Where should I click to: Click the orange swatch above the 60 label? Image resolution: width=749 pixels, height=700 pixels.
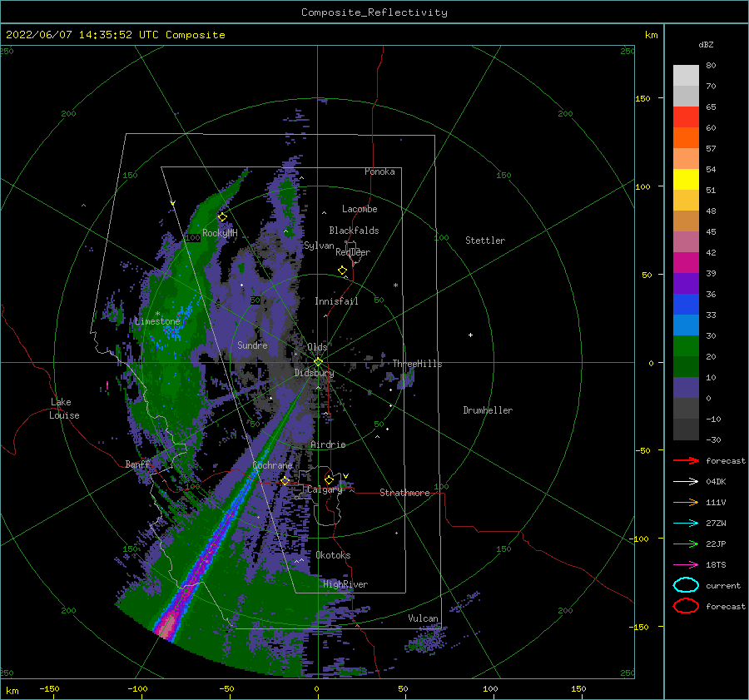pyautogui.click(x=686, y=137)
